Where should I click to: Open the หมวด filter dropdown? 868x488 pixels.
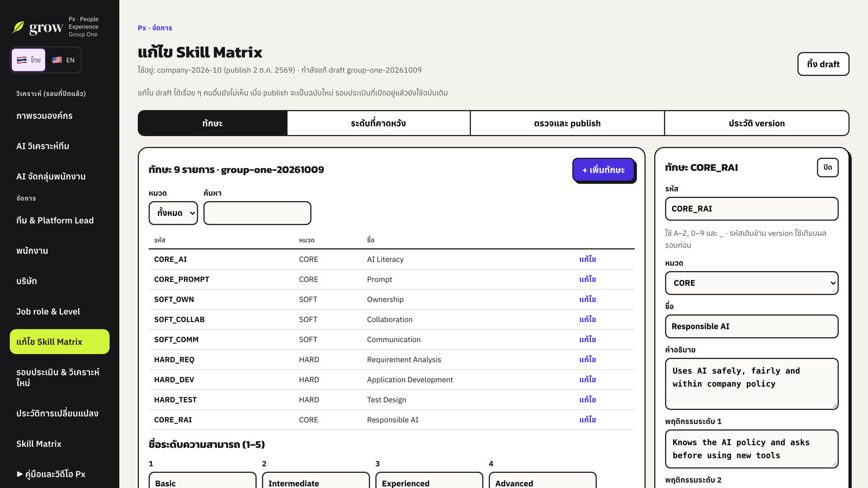[x=173, y=213]
